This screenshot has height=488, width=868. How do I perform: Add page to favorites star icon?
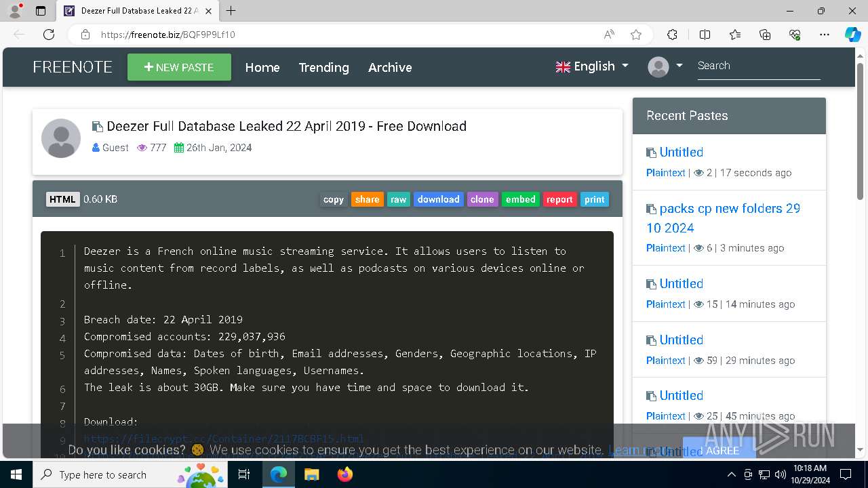(x=636, y=35)
